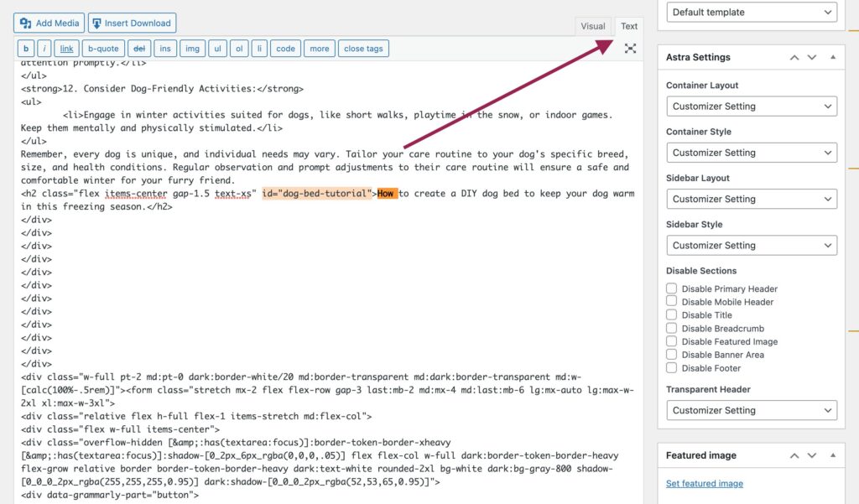Click the close tags button
Image resolution: width=859 pixels, height=504 pixels.
pyautogui.click(x=364, y=49)
